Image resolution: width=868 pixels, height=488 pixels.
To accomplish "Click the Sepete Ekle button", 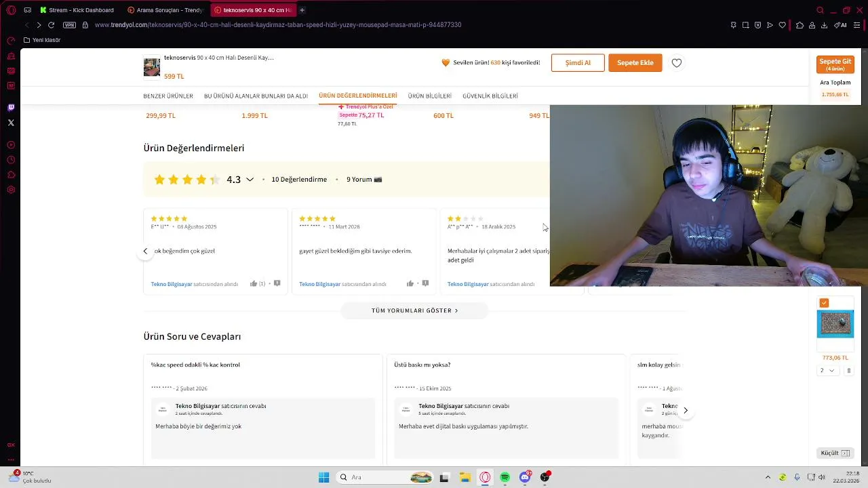I will 635,62.
